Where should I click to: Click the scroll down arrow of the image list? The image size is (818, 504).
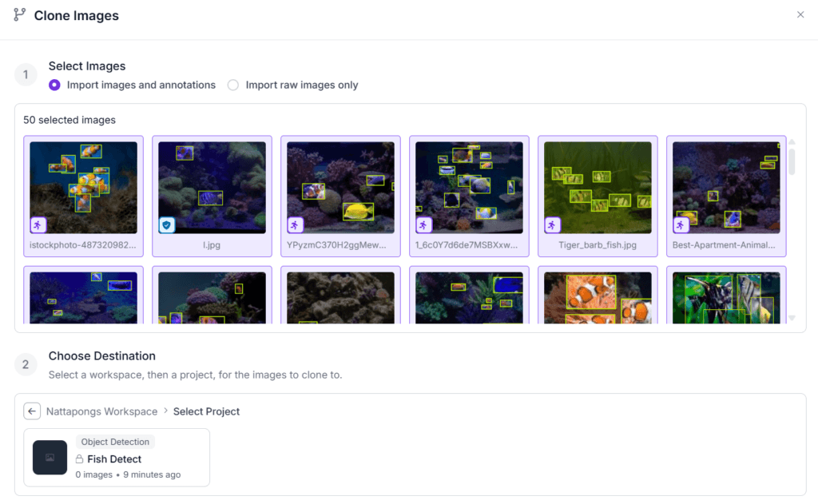click(x=792, y=318)
